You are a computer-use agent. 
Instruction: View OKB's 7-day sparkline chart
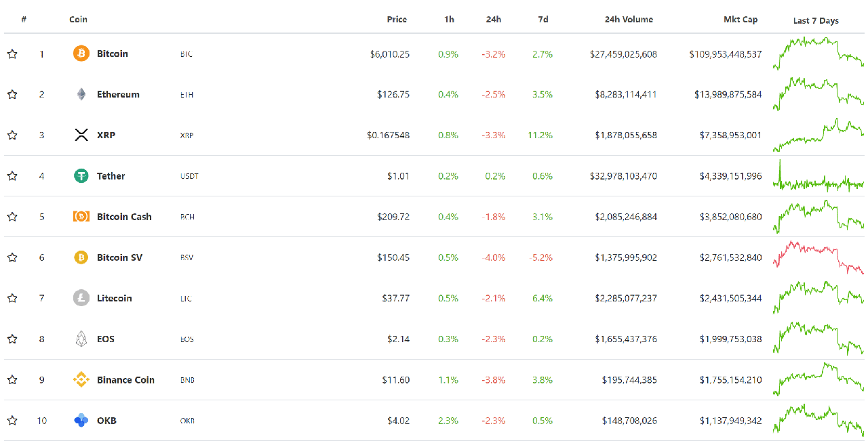pos(818,420)
